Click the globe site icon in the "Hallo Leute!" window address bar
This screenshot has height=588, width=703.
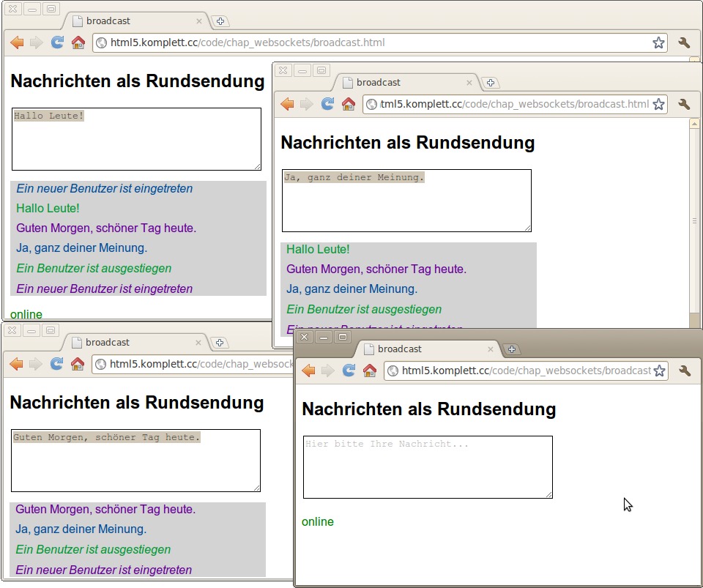102,42
